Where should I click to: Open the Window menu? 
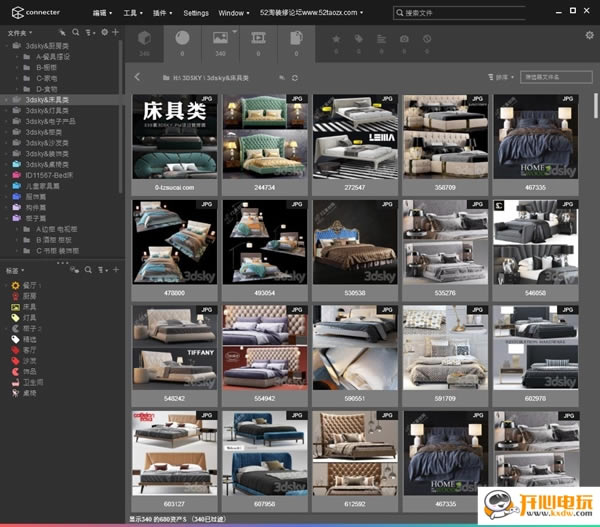[x=232, y=13]
